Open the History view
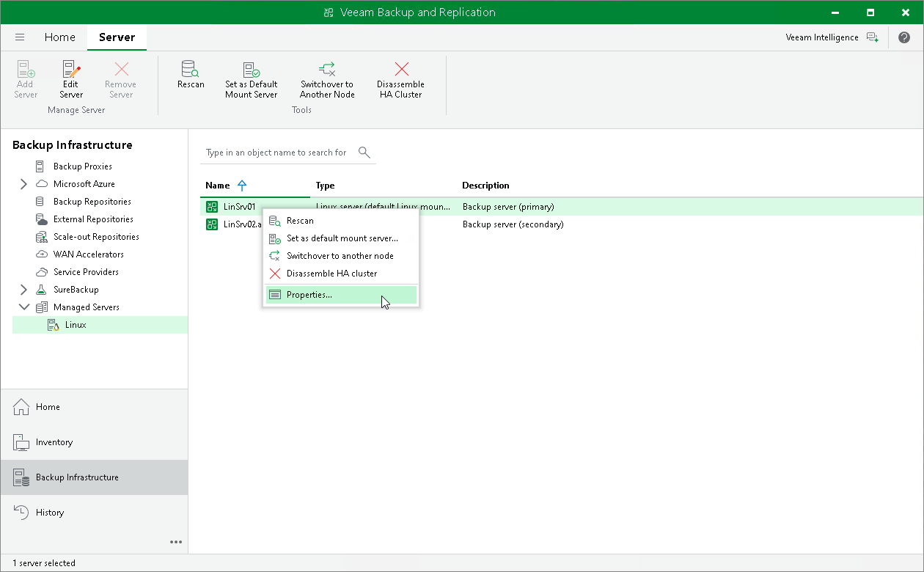 48,512
